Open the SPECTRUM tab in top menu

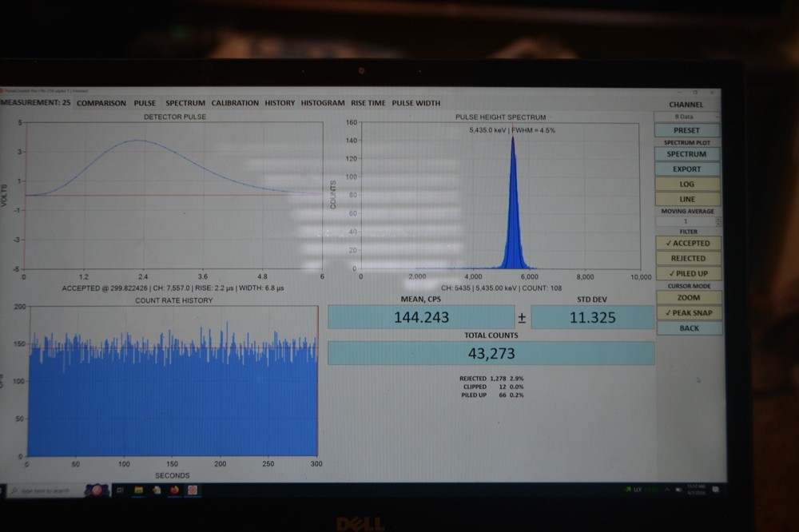coord(185,103)
